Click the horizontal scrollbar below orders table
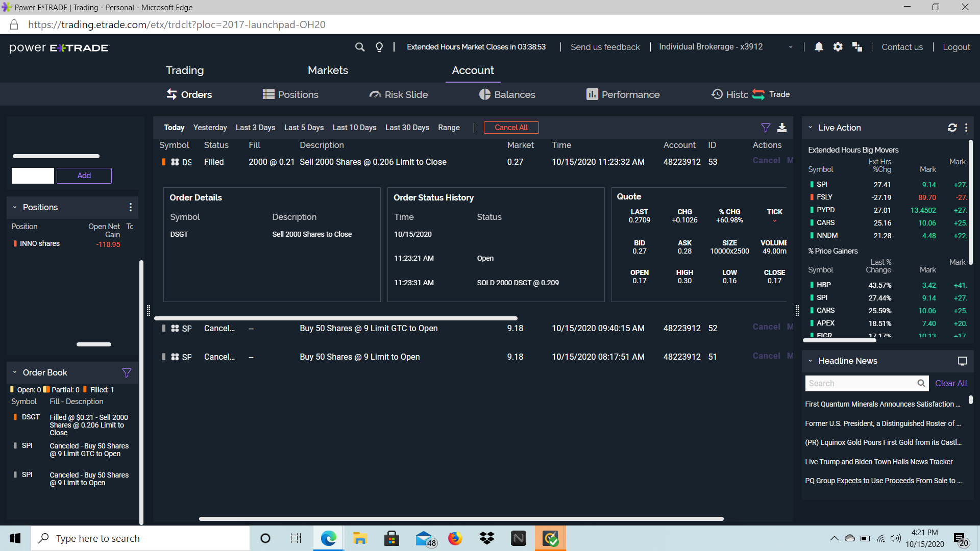The height and width of the screenshot is (551, 980). (461, 519)
